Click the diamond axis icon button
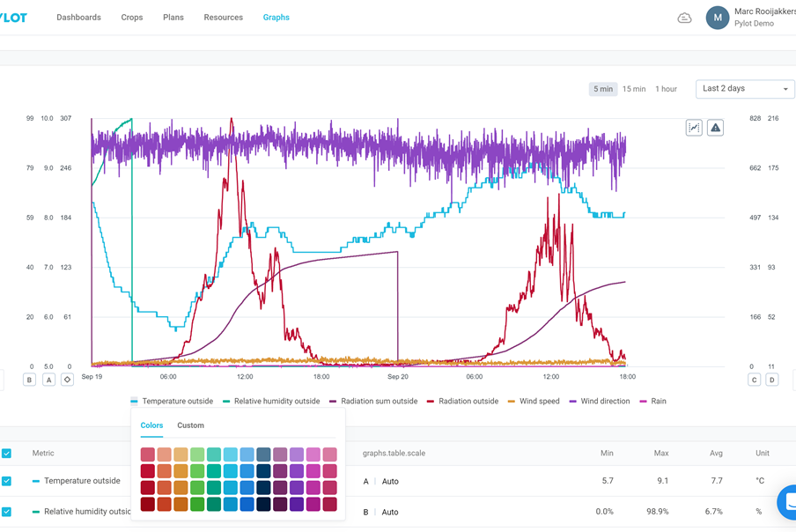Viewport: 796px width, 532px height. 67,380
